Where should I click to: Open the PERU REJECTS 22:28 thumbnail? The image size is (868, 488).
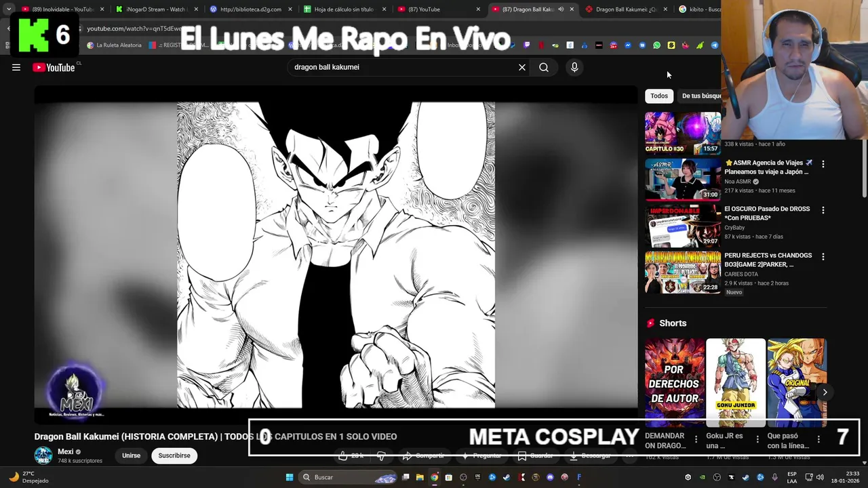click(x=683, y=272)
